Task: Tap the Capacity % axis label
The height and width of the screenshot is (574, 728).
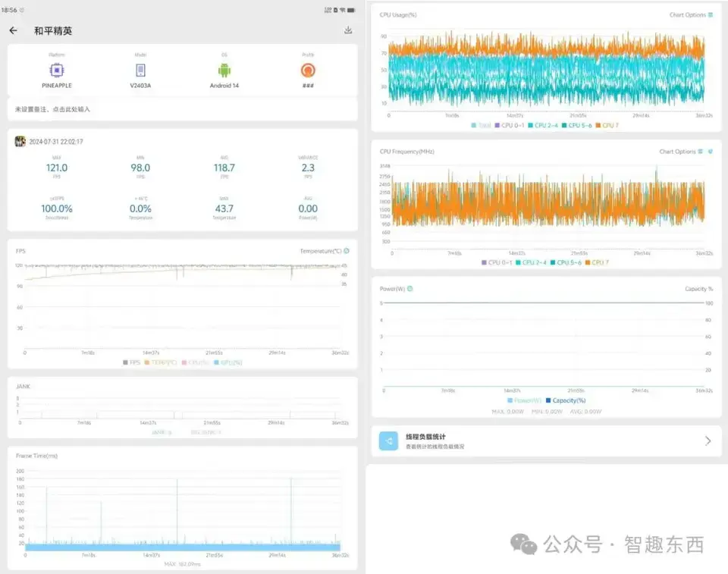Action: [698, 289]
